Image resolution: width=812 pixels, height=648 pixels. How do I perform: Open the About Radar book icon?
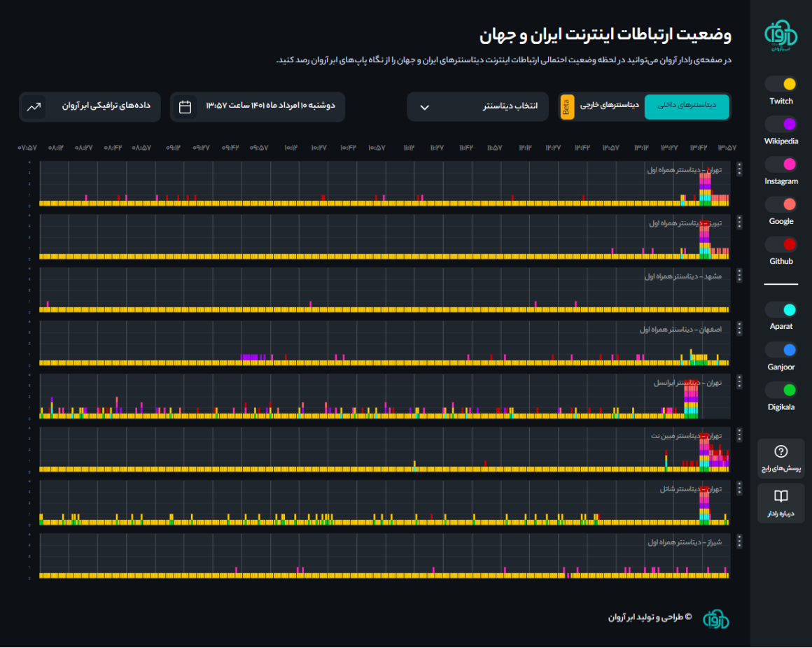click(781, 496)
